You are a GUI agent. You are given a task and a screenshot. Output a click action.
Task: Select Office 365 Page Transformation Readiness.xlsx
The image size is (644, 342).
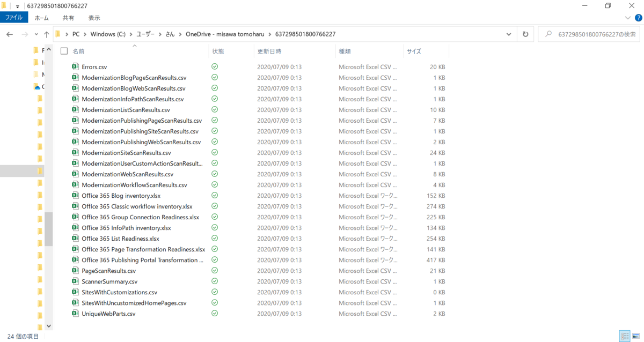(143, 249)
